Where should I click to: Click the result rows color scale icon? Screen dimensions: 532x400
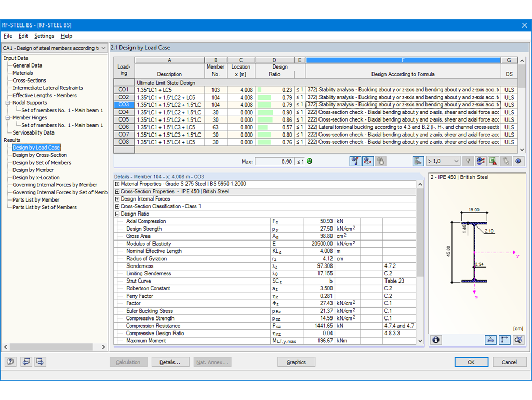coord(481,161)
